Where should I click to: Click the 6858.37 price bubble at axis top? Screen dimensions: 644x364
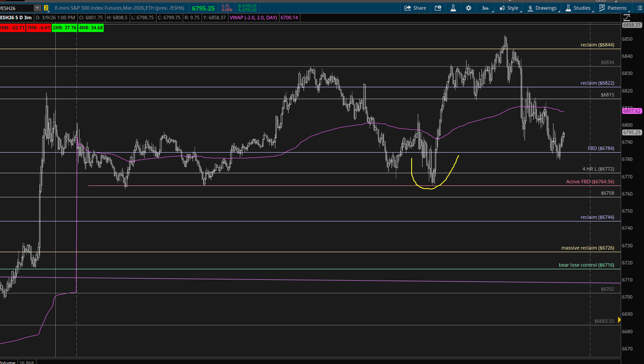632,25
